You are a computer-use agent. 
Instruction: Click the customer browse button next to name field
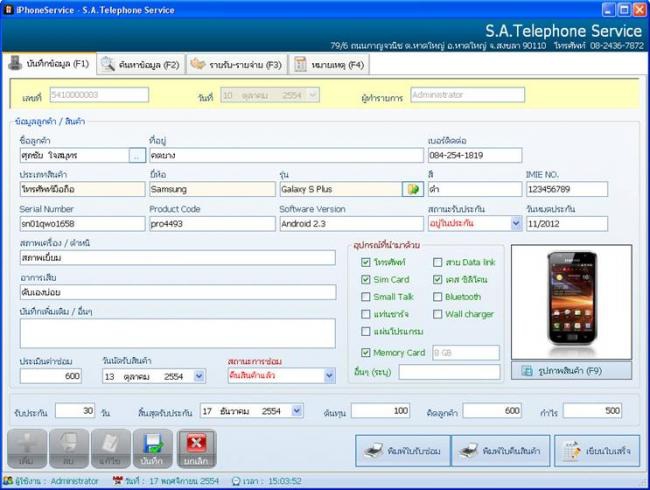(136, 156)
